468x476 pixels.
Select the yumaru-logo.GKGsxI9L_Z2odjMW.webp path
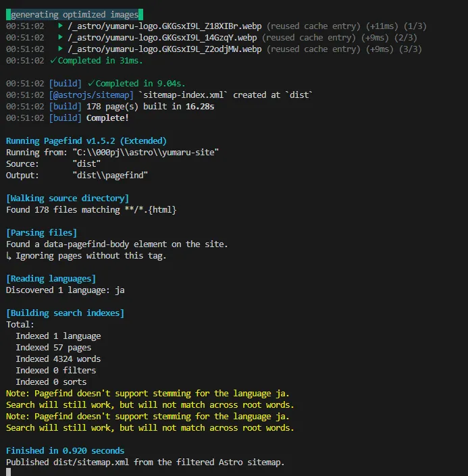(x=165, y=49)
